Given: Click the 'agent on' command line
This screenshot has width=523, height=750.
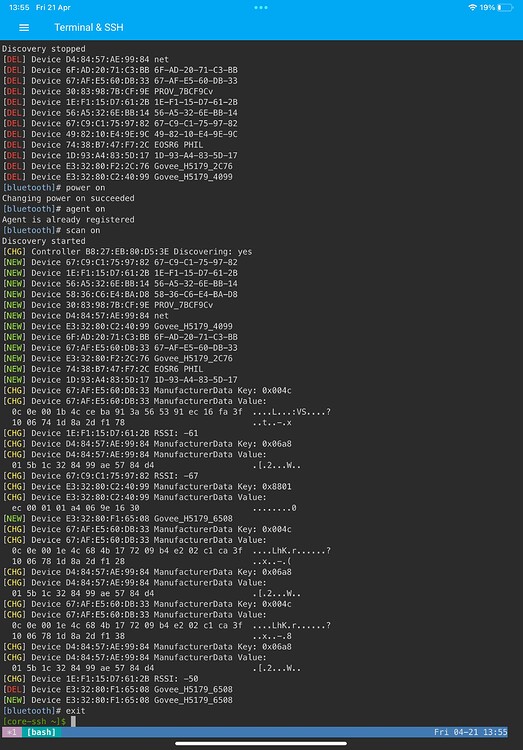Looking at the screenshot, I should click(54, 209).
